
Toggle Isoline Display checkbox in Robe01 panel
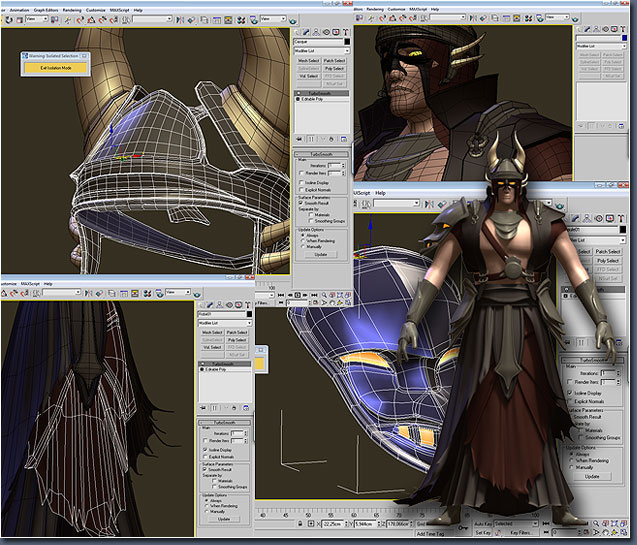tap(205, 450)
